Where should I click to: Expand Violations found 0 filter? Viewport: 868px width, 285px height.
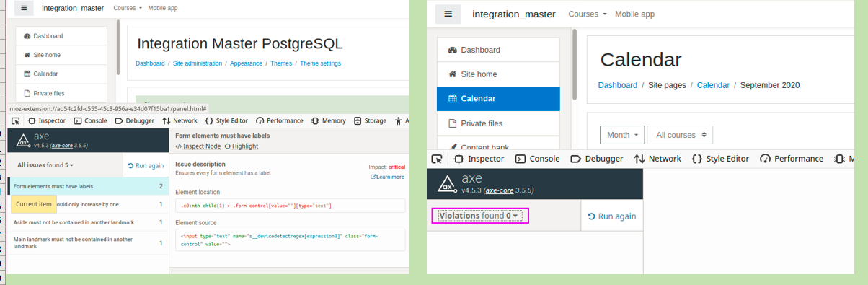(x=479, y=216)
